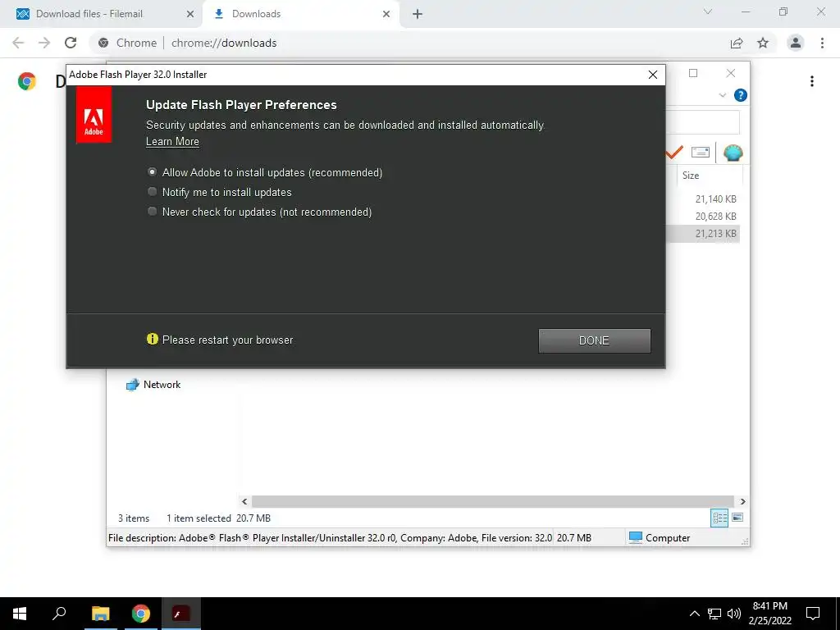The height and width of the screenshot is (630, 840).
Task: Switch Explorer to large icons view
Action: 737,518
